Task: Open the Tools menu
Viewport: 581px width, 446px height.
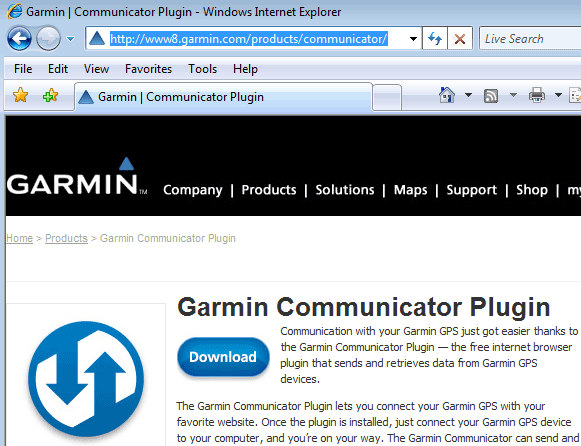Action: (x=202, y=69)
